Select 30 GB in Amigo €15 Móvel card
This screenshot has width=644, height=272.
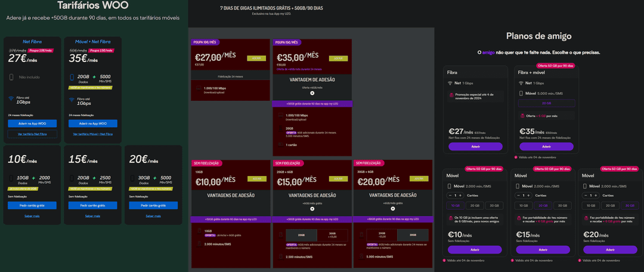point(562,205)
